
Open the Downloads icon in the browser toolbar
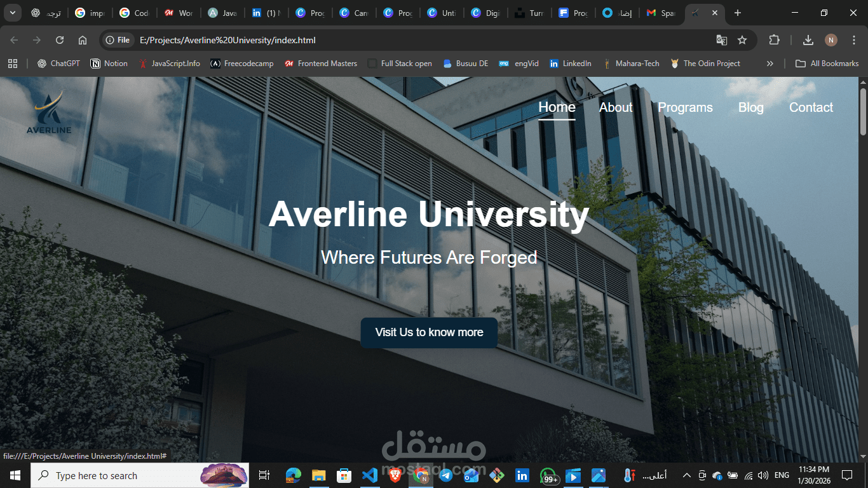[x=808, y=39]
